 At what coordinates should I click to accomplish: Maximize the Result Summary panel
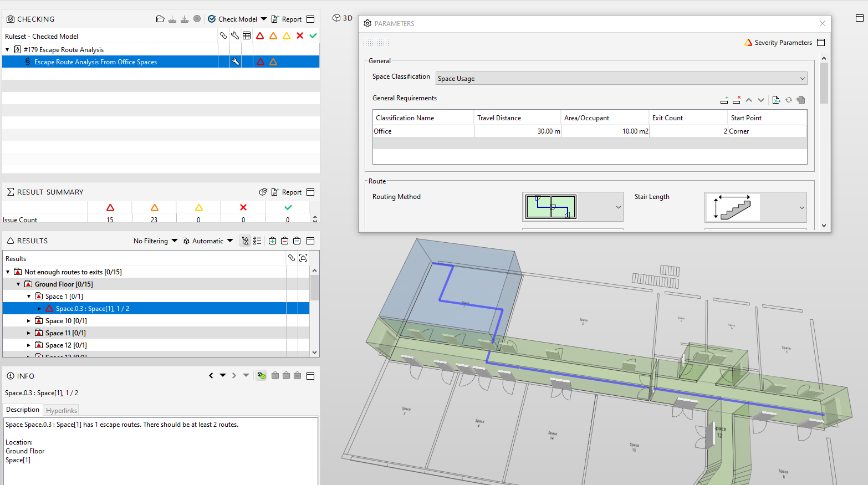[310, 192]
